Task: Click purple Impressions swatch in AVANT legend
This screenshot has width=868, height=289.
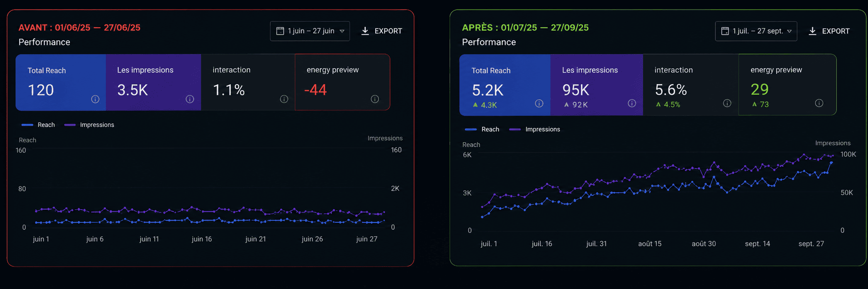Action: (70, 125)
